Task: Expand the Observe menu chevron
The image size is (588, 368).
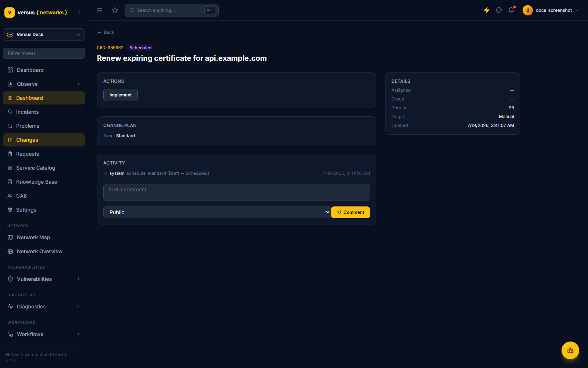Action: (x=78, y=84)
